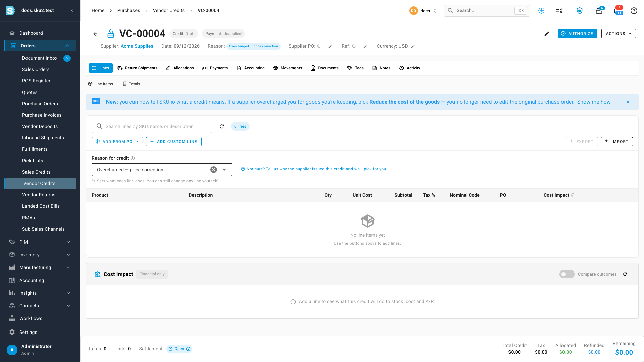This screenshot has width=644, height=362.
Task: Switch to the Allocations tab
Action: click(180, 68)
